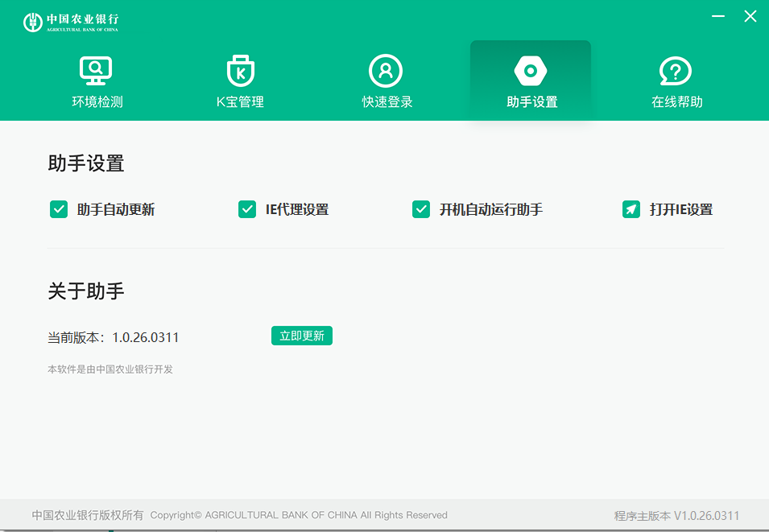769x532 pixels.
Task: Click the 立即更新 button
Action: point(302,336)
